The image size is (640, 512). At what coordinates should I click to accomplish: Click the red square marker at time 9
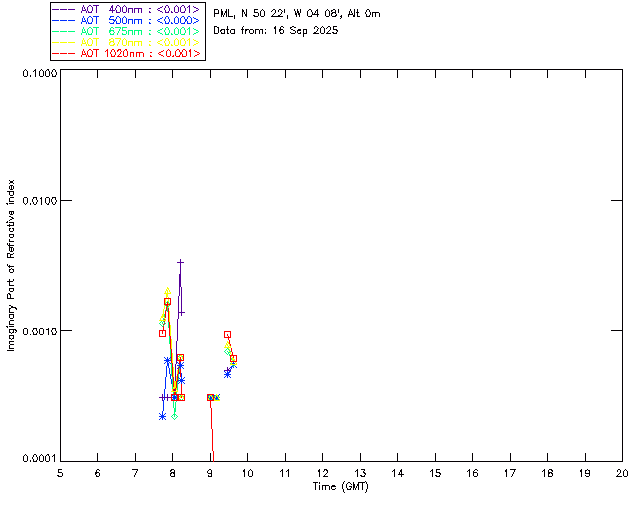point(210,397)
